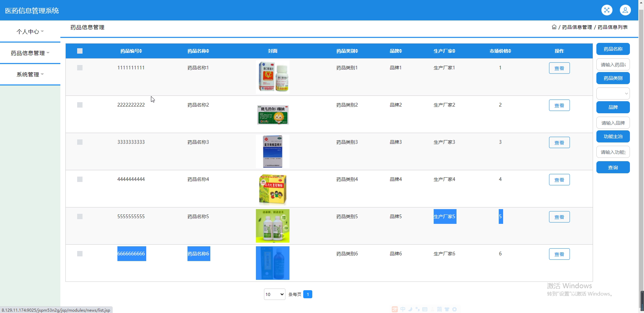This screenshot has width=644, height=313.
Task: Click 查看 button for 药品名称2
Action: point(559,105)
